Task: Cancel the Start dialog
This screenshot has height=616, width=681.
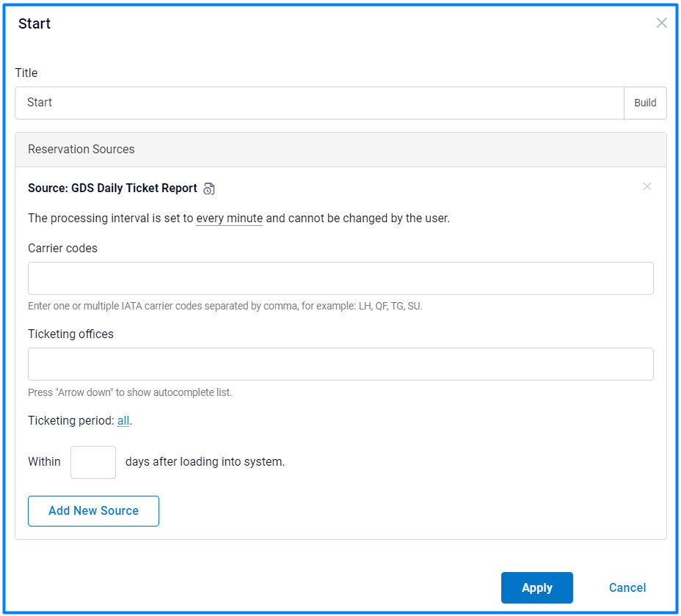Action: coord(627,587)
